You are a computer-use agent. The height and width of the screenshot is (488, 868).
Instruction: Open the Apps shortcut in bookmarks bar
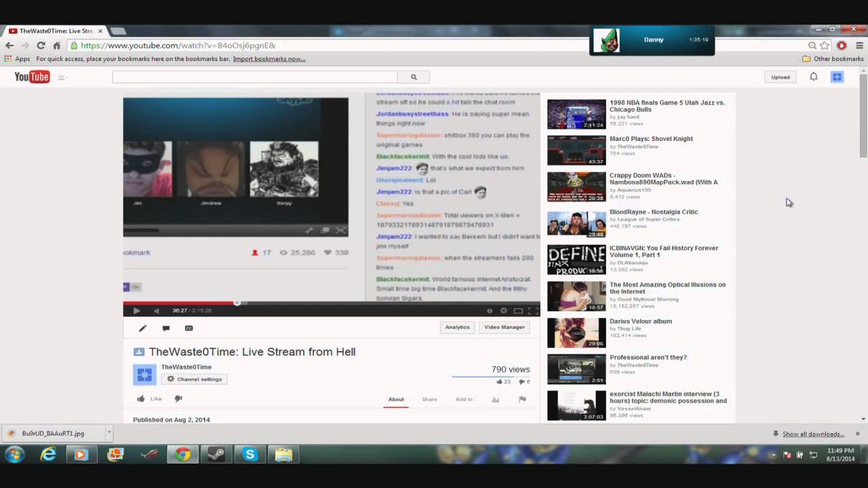[x=18, y=59]
